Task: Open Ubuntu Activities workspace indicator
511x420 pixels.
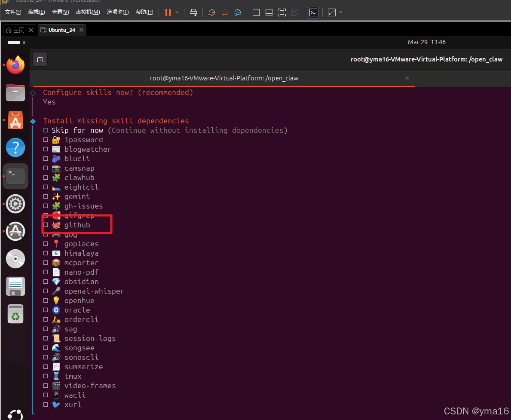Action: click(x=16, y=43)
